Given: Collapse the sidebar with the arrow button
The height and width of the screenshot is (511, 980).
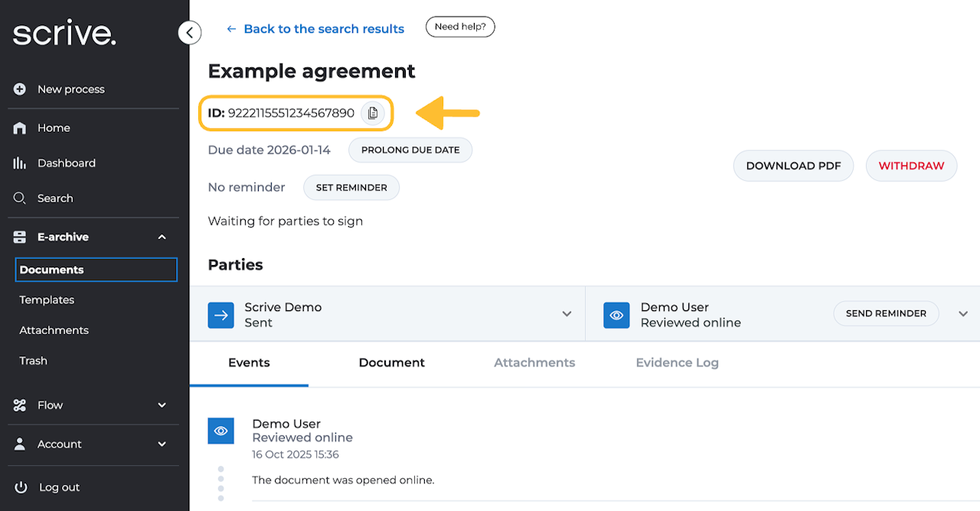Looking at the screenshot, I should tap(189, 32).
